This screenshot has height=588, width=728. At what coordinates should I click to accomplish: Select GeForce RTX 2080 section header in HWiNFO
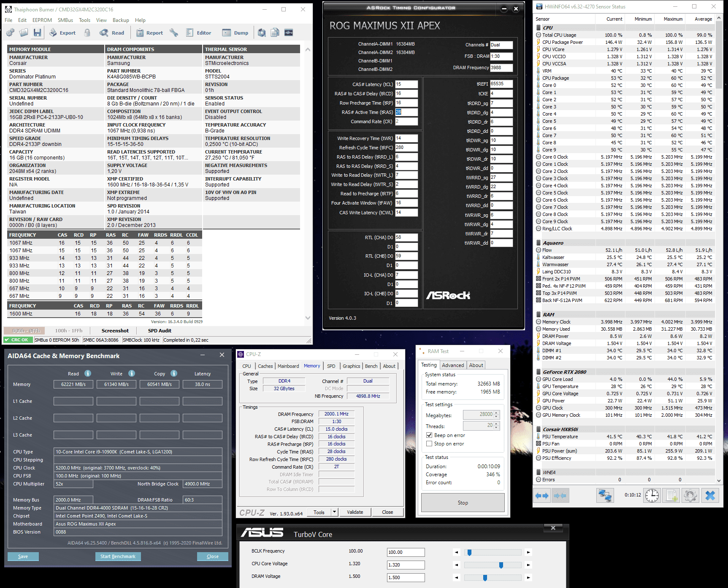[x=565, y=372]
